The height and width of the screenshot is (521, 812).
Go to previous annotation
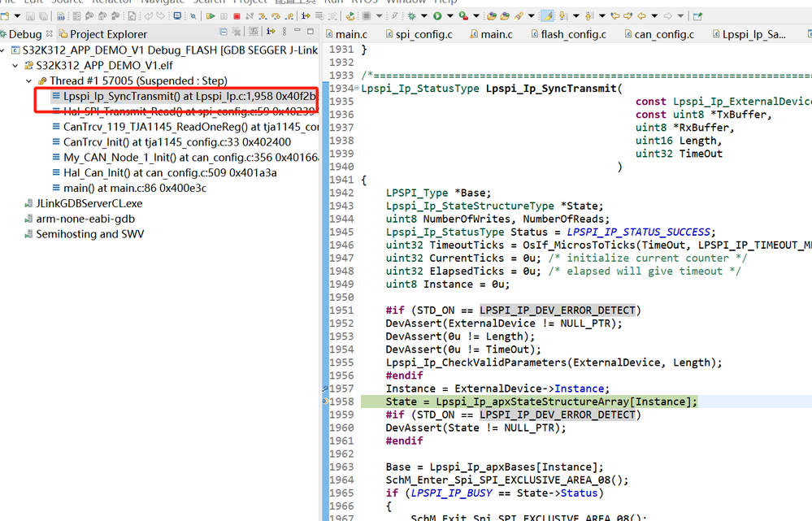click(x=588, y=16)
